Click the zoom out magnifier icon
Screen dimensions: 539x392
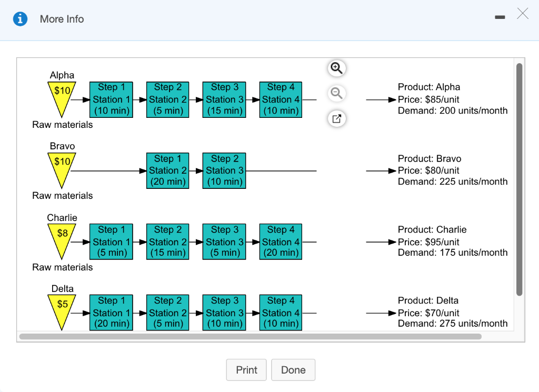click(336, 93)
